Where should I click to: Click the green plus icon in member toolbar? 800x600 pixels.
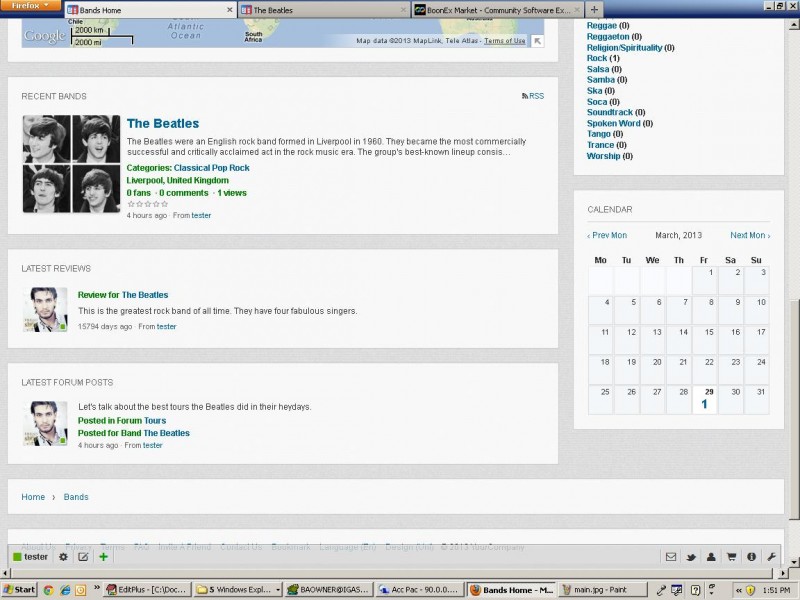104,557
